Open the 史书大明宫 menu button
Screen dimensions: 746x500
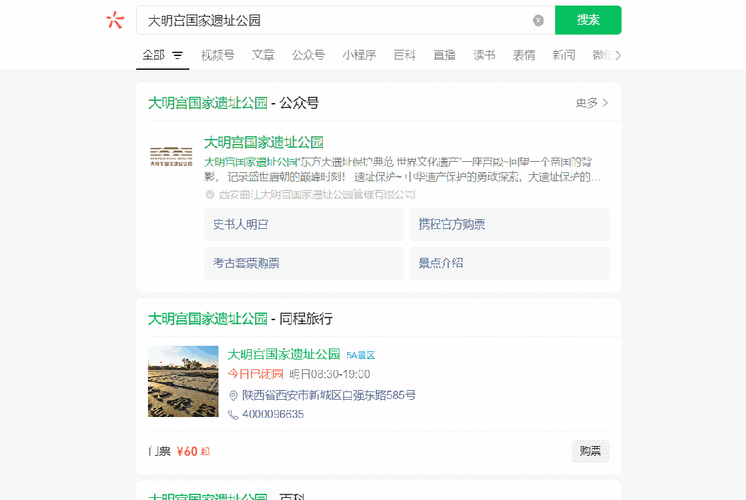point(304,225)
